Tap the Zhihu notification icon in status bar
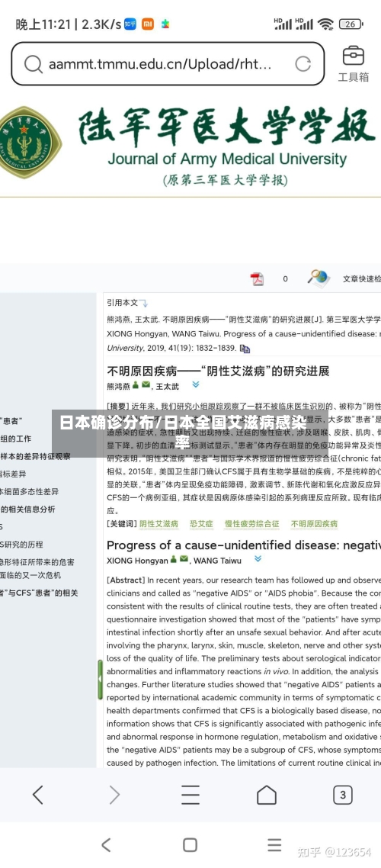 130,24
